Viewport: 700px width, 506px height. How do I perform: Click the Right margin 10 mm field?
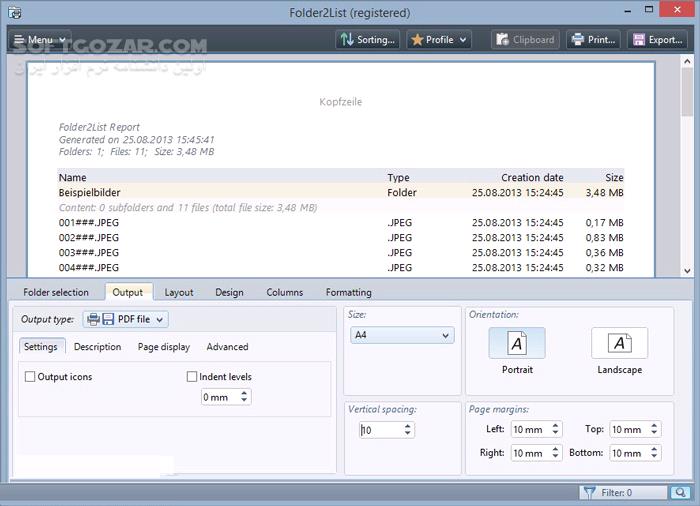click(531, 453)
